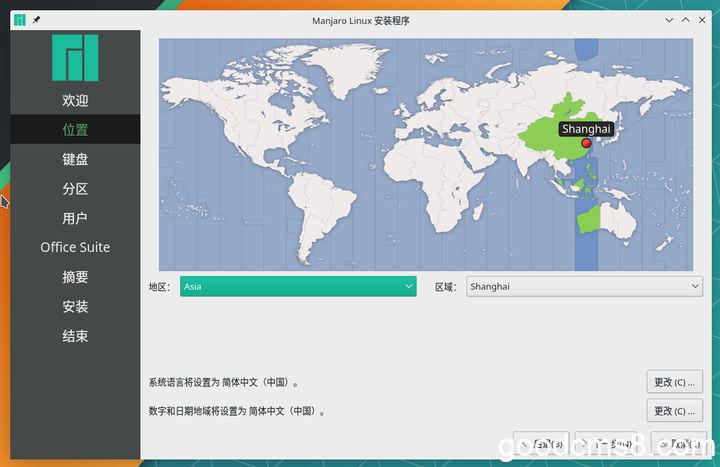
Task: Click the red Shanghai location marker on map
Action: [586, 143]
